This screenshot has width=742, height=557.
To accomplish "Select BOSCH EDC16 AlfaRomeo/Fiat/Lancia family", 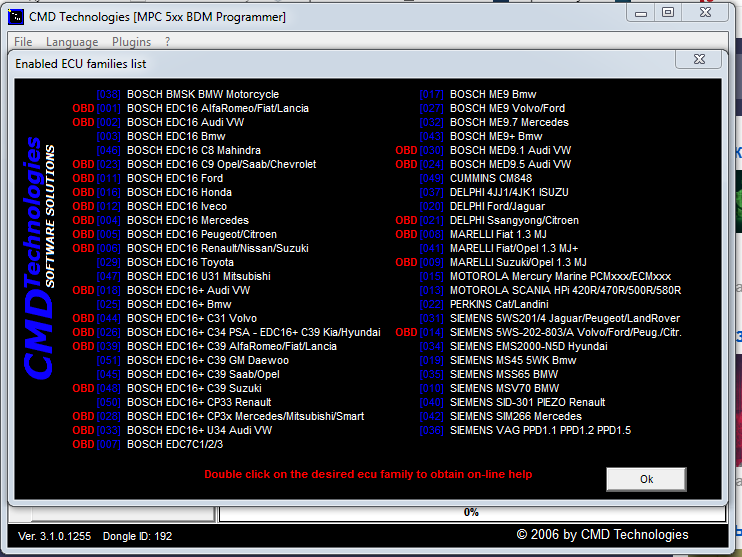I will [x=217, y=108].
